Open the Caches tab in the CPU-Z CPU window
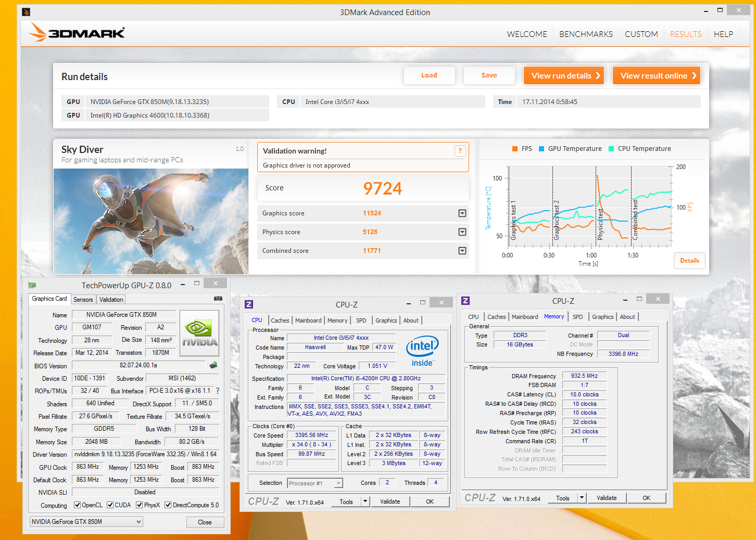The image size is (756, 540). (x=280, y=320)
